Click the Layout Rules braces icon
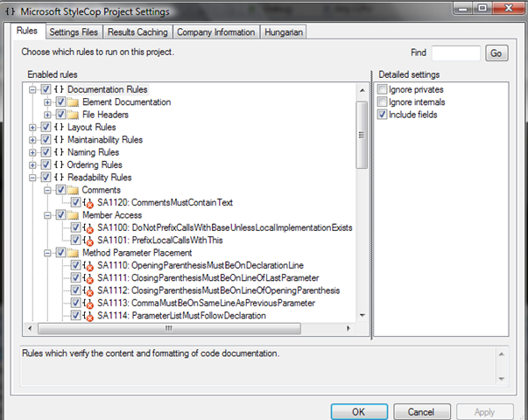Screen dimensions: 528x420 [59, 127]
